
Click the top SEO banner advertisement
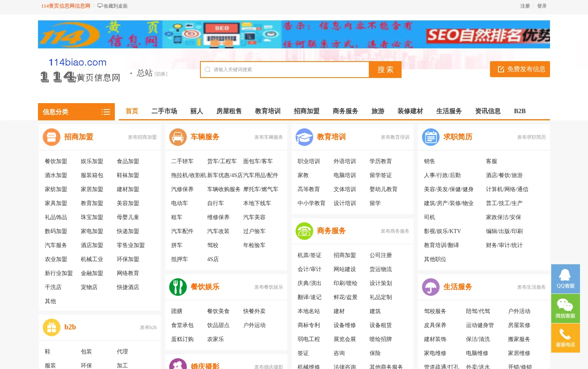(x=294, y=34)
